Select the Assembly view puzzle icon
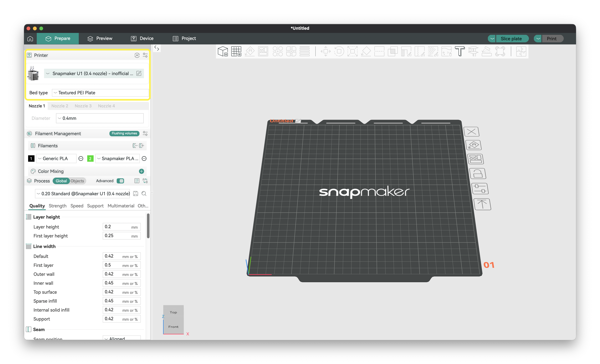The width and height of the screenshot is (600, 364). click(521, 51)
